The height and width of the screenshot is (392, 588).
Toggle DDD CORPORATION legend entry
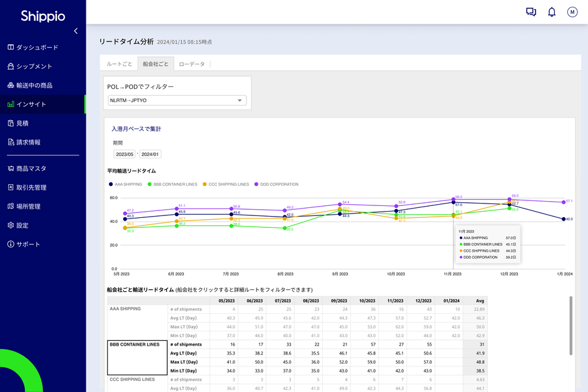point(279,184)
